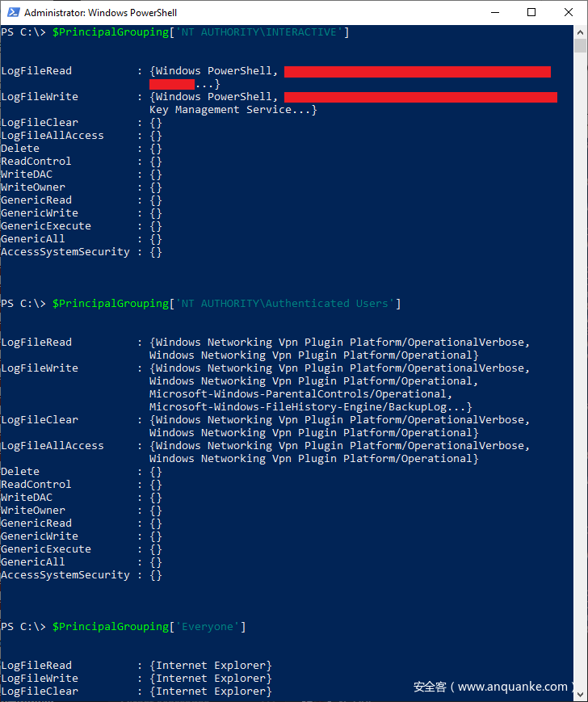Click the 'Authenticated Users' command line
This screenshot has width=588, height=702.
click(x=226, y=304)
